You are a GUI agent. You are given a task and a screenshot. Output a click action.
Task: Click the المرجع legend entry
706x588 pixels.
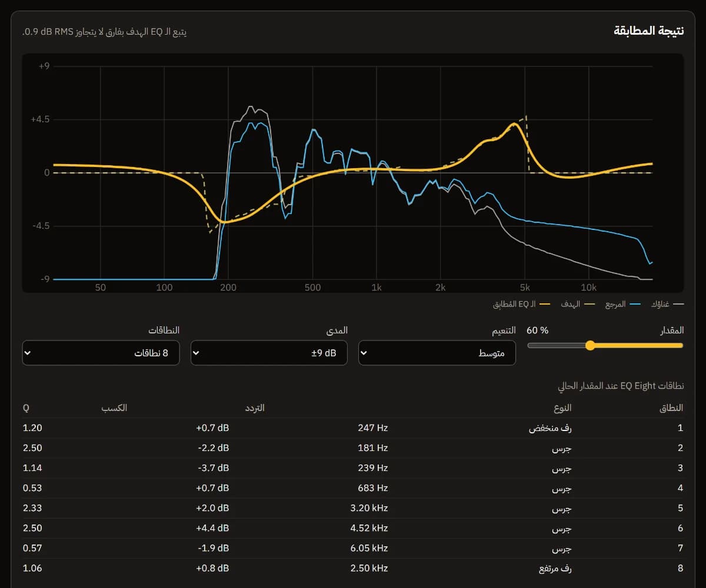pos(622,305)
